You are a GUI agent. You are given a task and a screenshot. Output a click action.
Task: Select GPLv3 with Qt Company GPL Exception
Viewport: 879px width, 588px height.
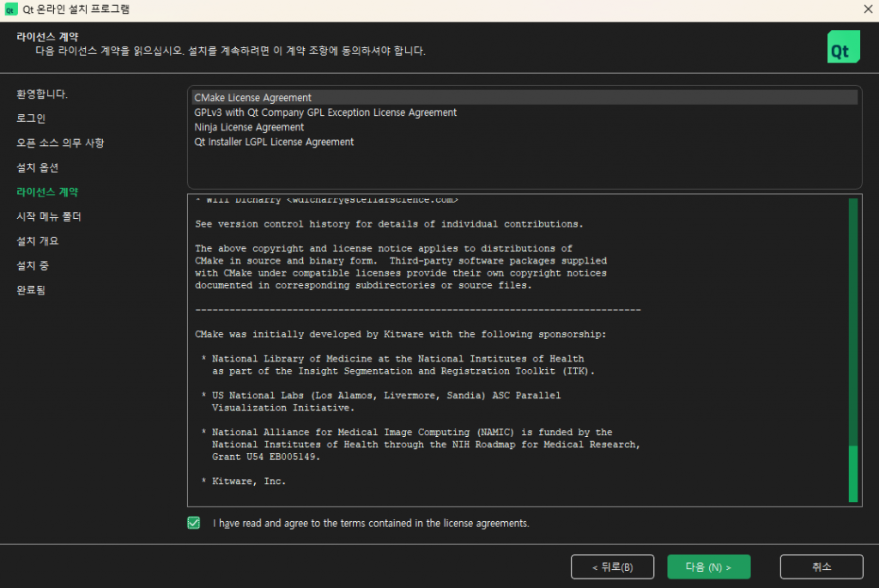click(x=325, y=112)
